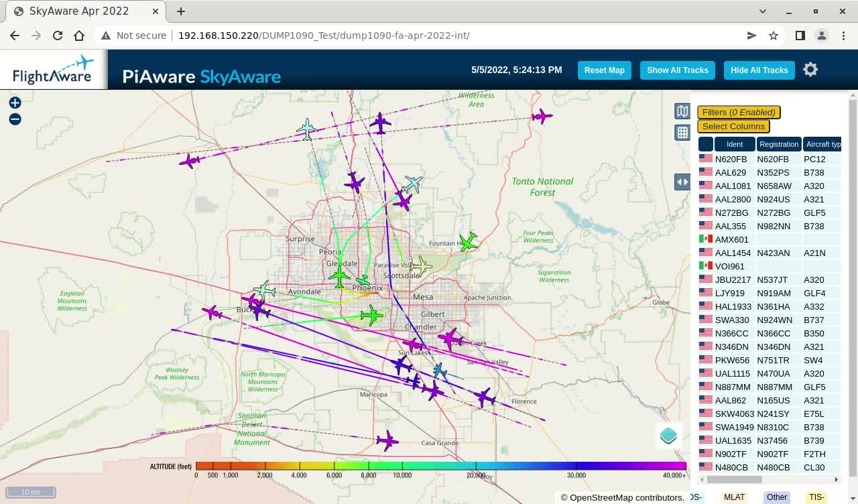Select the N620FB row
This screenshot has height=504, width=858.
[769, 159]
